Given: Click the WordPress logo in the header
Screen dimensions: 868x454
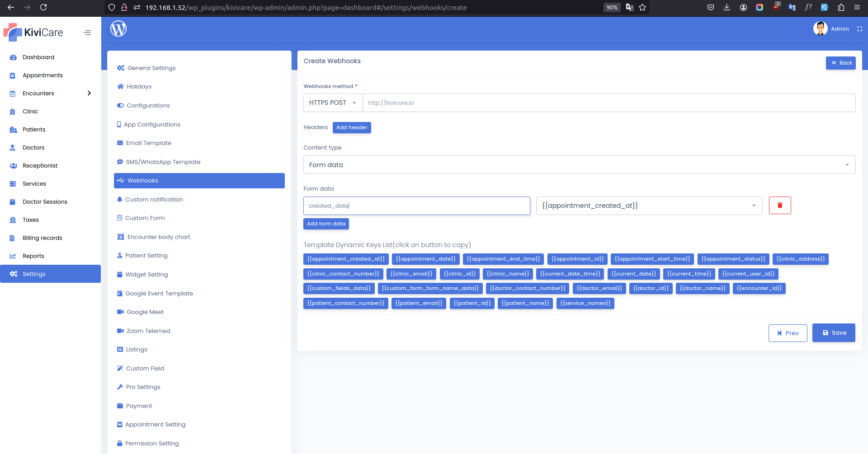Looking at the screenshot, I should pyautogui.click(x=118, y=28).
